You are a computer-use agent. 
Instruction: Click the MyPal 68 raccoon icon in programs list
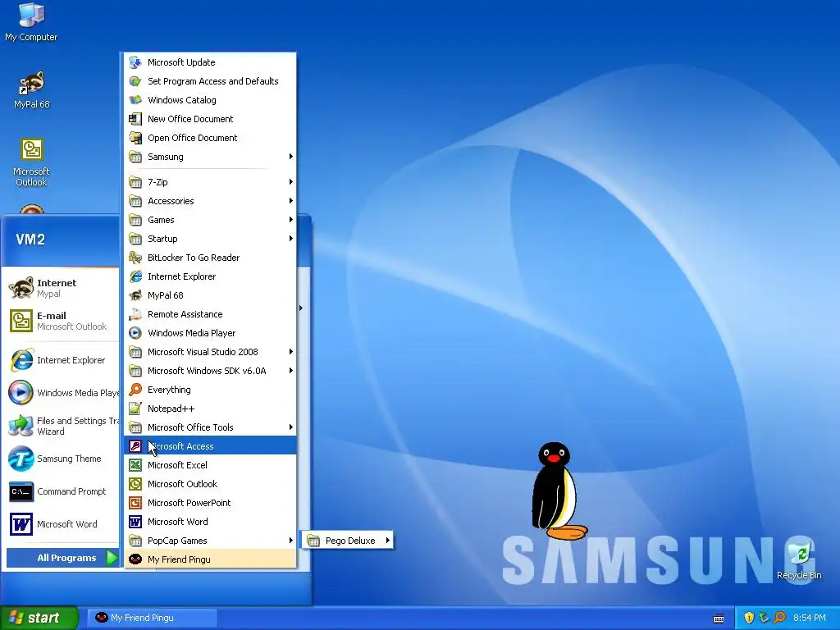pyautogui.click(x=135, y=295)
